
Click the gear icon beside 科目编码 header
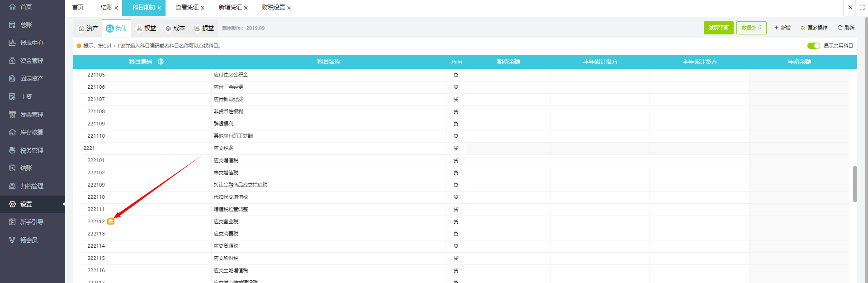161,62
